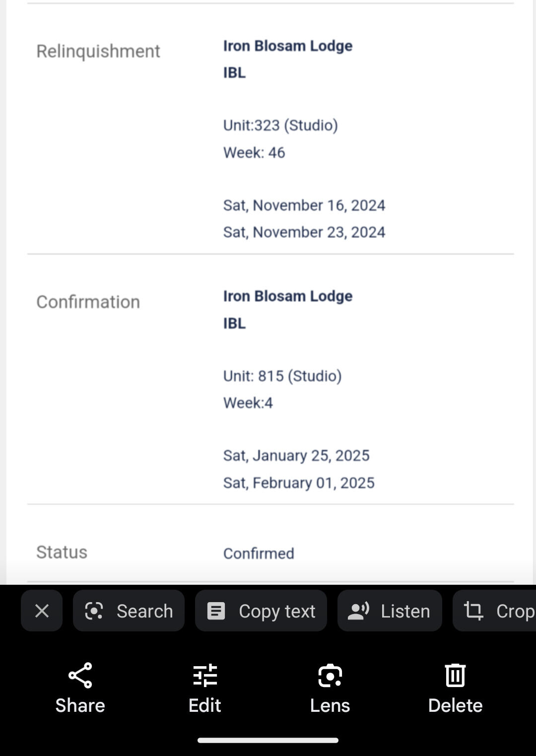The width and height of the screenshot is (536, 756).
Task: Tap the Copy text document icon
Action: pyautogui.click(x=216, y=611)
